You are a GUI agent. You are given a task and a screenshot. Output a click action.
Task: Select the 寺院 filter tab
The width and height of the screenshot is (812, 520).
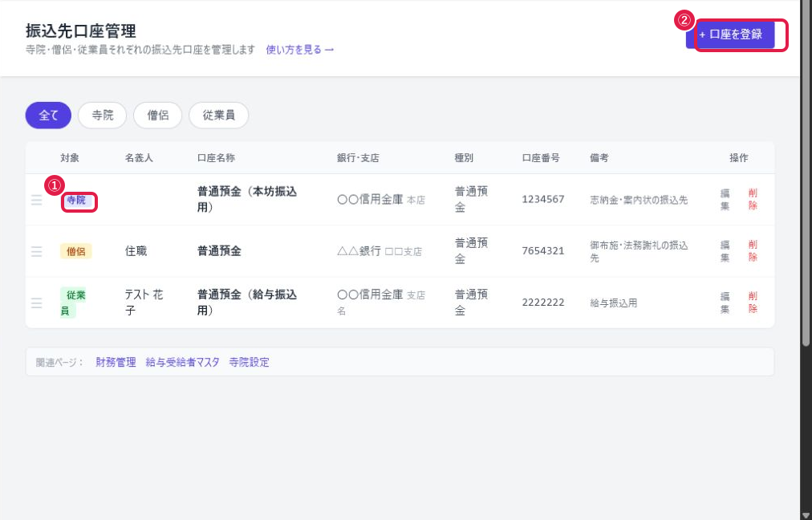[x=103, y=115]
